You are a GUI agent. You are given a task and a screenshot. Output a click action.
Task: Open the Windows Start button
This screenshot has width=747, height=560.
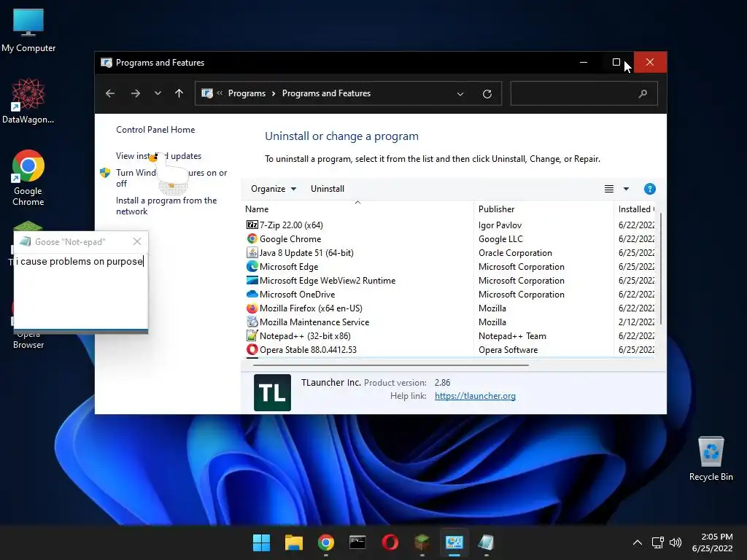click(261, 542)
